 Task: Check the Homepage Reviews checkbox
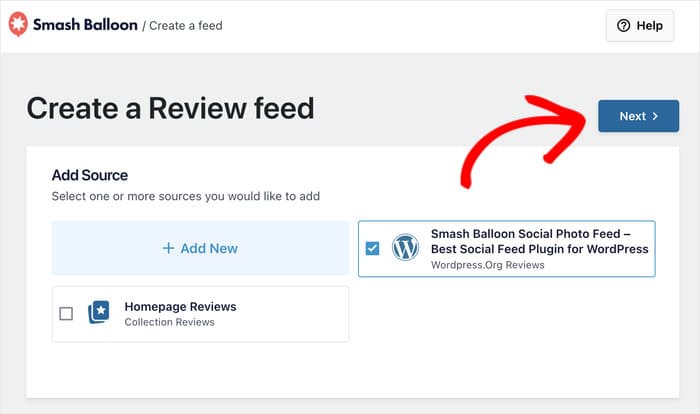66,314
